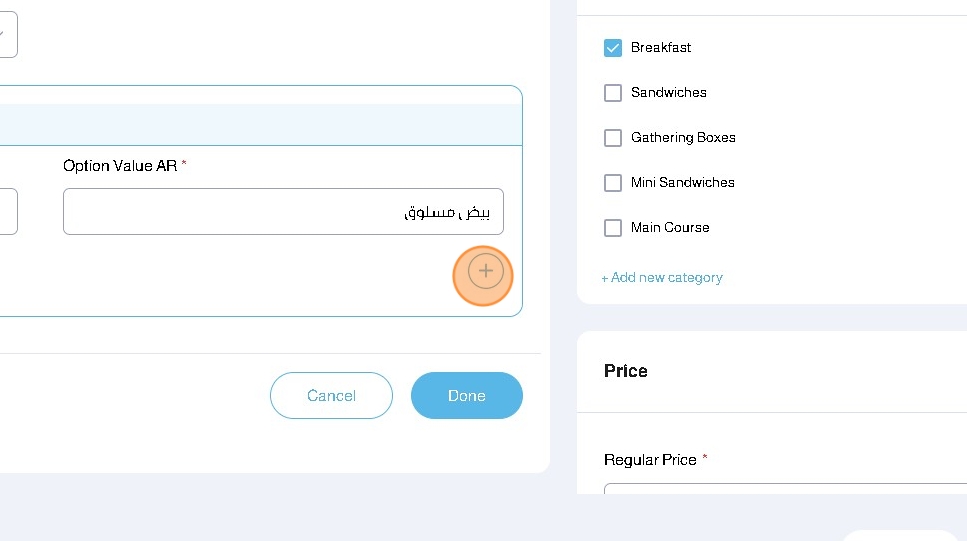Viewport: 967px width, 541px height.
Task: Click the Add new category link
Action: tap(662, 278)
